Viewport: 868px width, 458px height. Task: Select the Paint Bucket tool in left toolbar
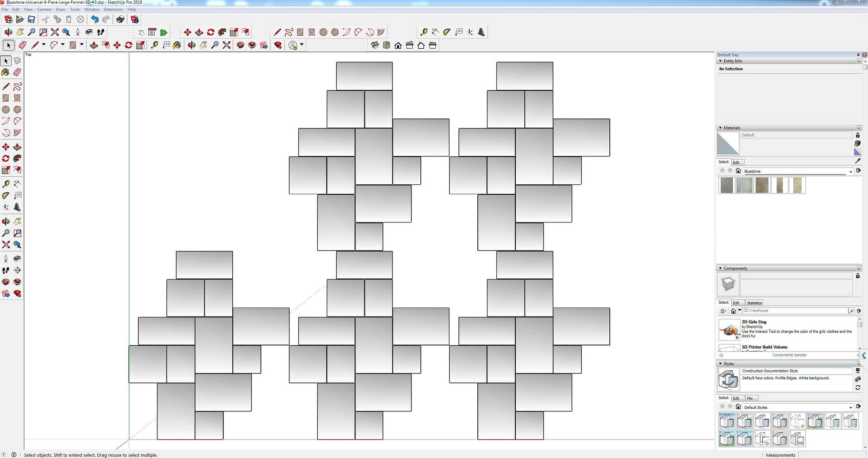[x=5, y=72]
